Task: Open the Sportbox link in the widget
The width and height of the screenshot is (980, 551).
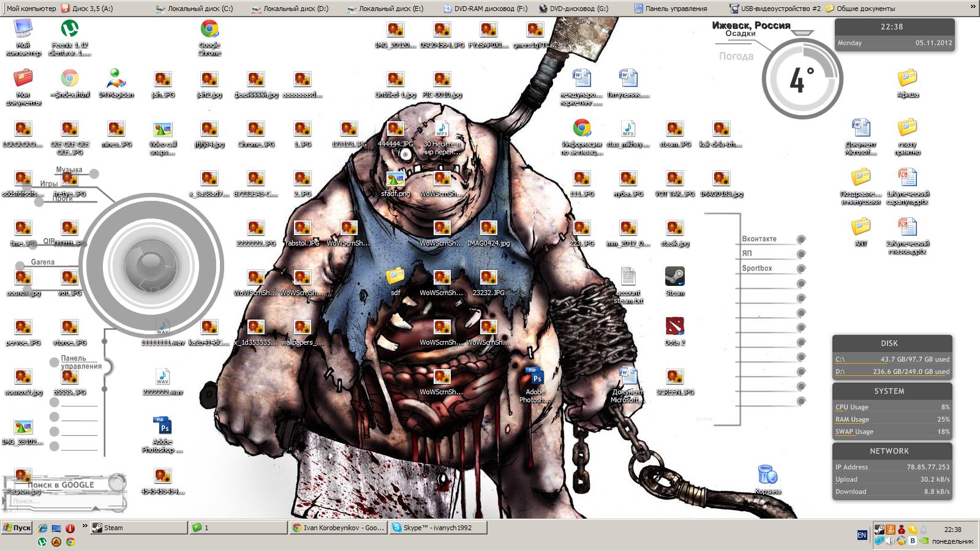Action: (x=757, y=268)
